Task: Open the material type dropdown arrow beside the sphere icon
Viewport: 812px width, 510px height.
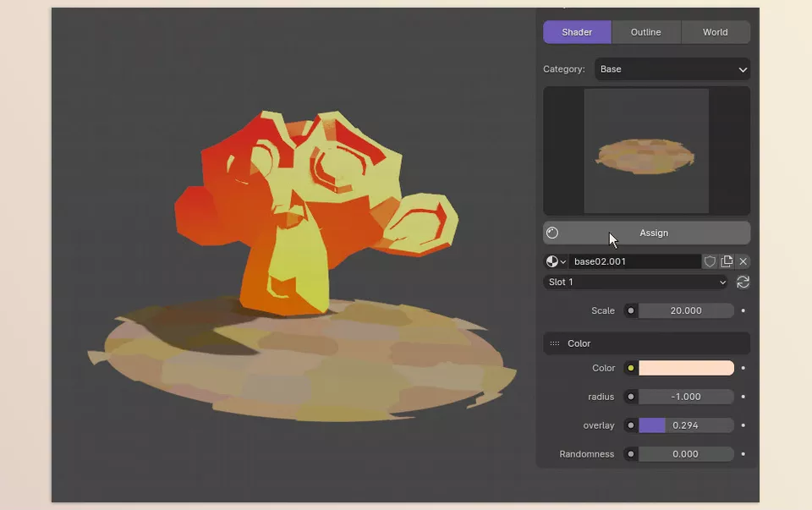Action: click(x=562, y=261)
